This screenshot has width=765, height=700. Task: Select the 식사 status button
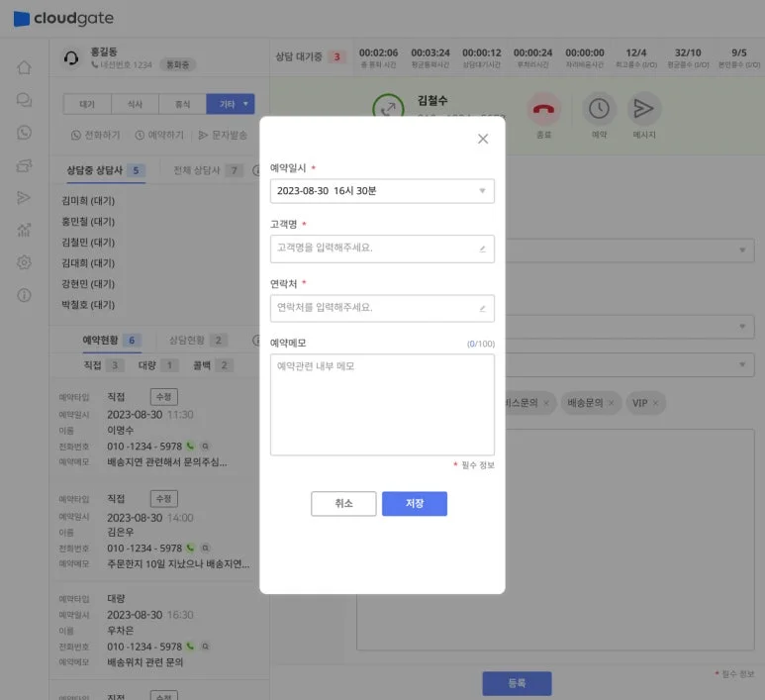point(135,104)
